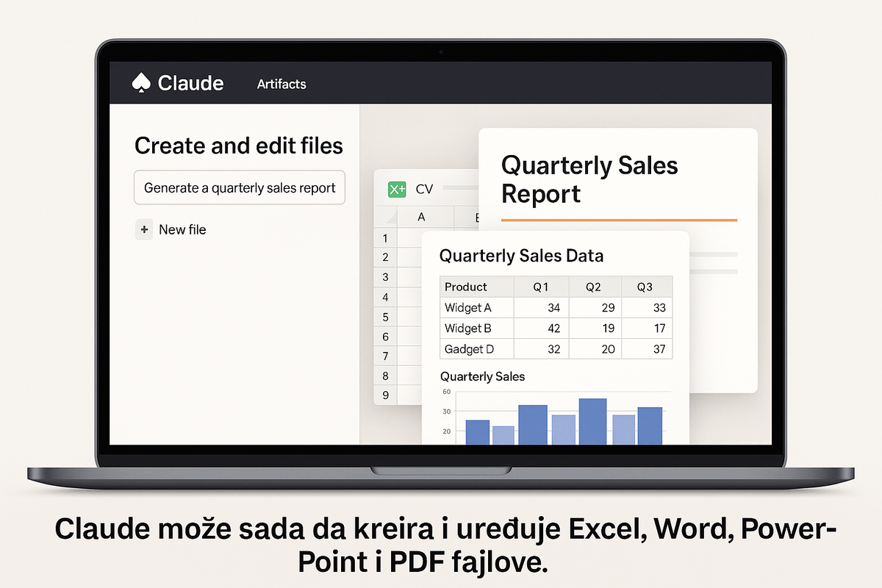Click the 'Generate a quarterly sales report' field
This screenshot has width=882, height=588.
[240, 187]
